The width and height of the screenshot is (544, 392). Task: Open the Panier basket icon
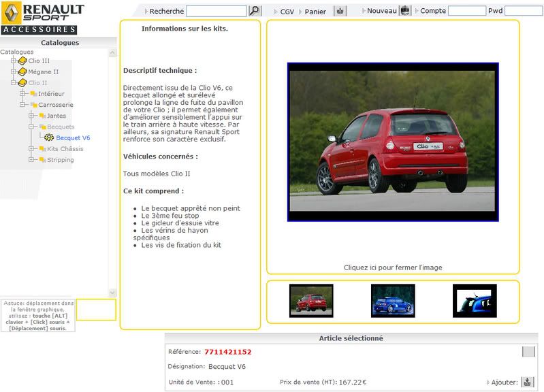click(340, 11)
